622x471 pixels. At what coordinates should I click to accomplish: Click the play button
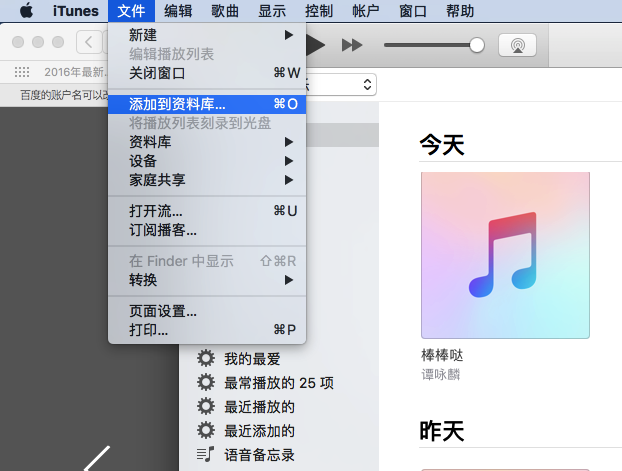tap(316, 45)
